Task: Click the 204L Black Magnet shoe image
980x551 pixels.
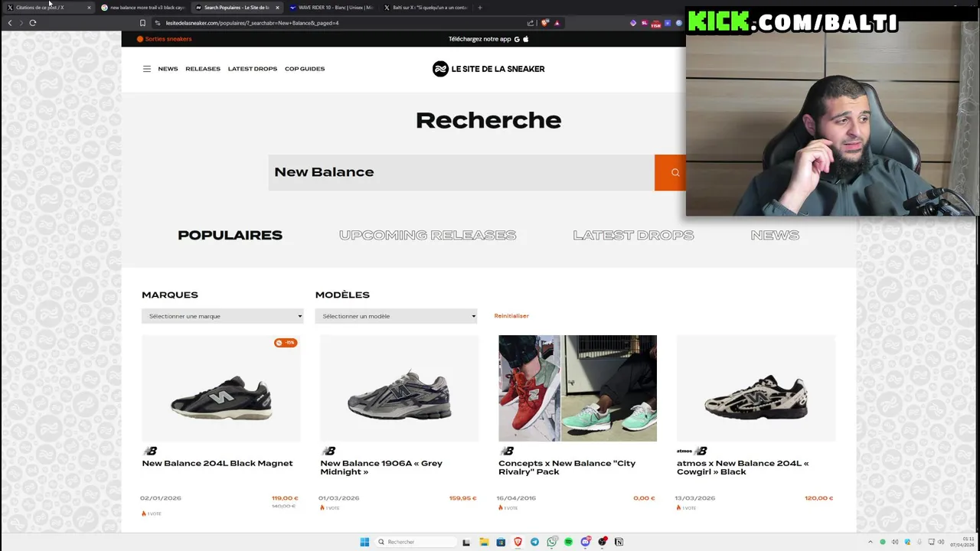Action: [x=221, y=389]
